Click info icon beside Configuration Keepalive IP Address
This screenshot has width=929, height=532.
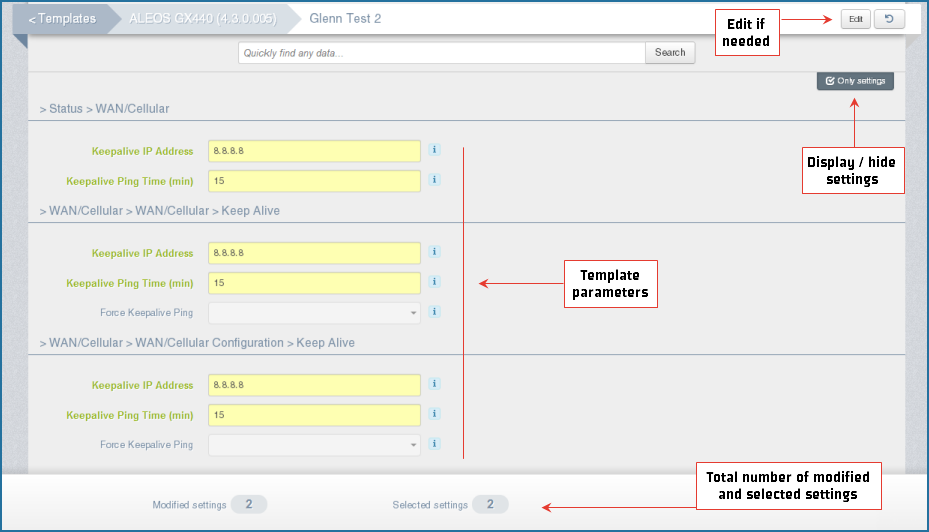435,384
